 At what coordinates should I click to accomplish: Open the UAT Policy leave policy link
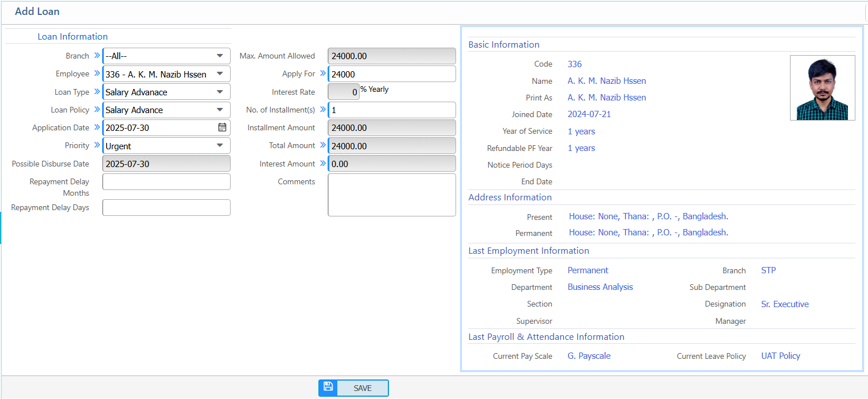point(780,355)
